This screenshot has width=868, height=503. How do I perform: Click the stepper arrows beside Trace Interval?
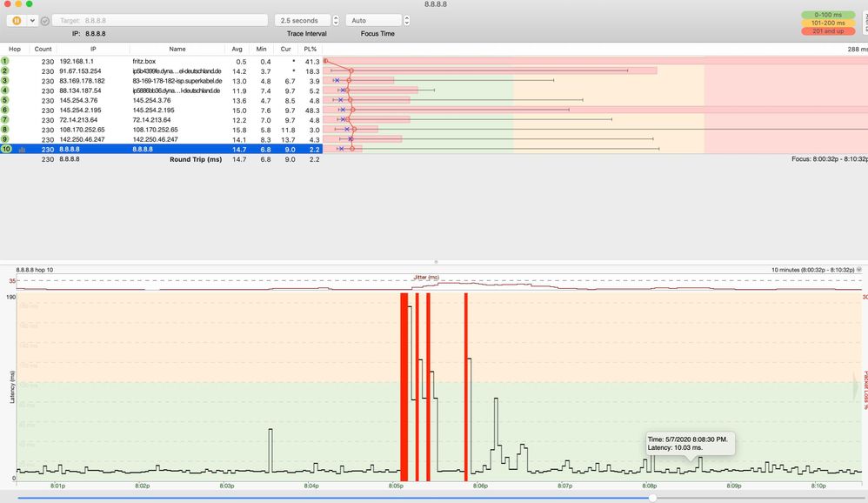pyautogui.click(x=336, y=21)
